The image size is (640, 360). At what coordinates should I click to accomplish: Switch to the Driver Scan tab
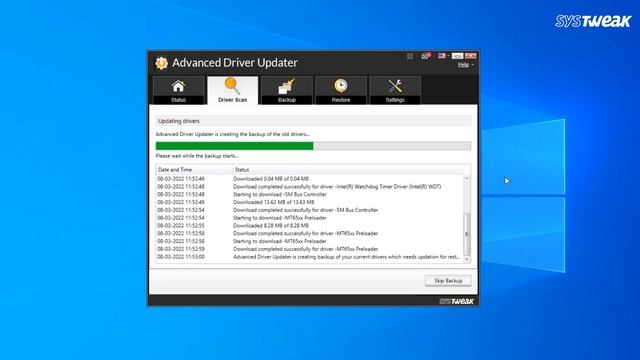click(x=233, y=90)
